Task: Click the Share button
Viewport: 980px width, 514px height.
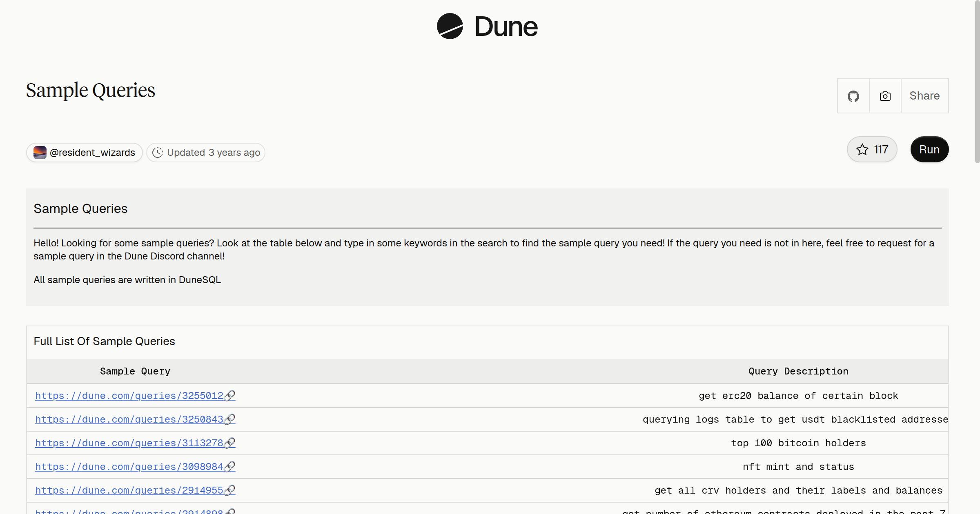Action: 924,96
